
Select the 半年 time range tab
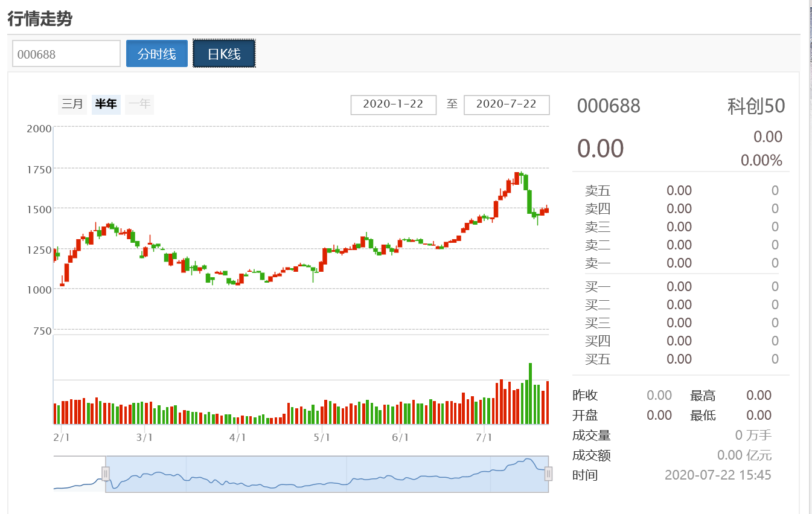(106, 103)
